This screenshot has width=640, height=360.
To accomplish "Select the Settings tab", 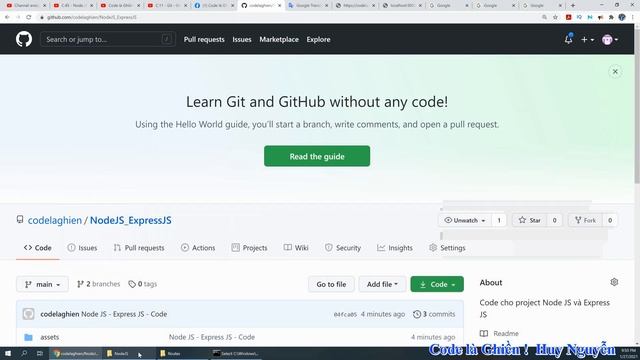I will 447,248.
